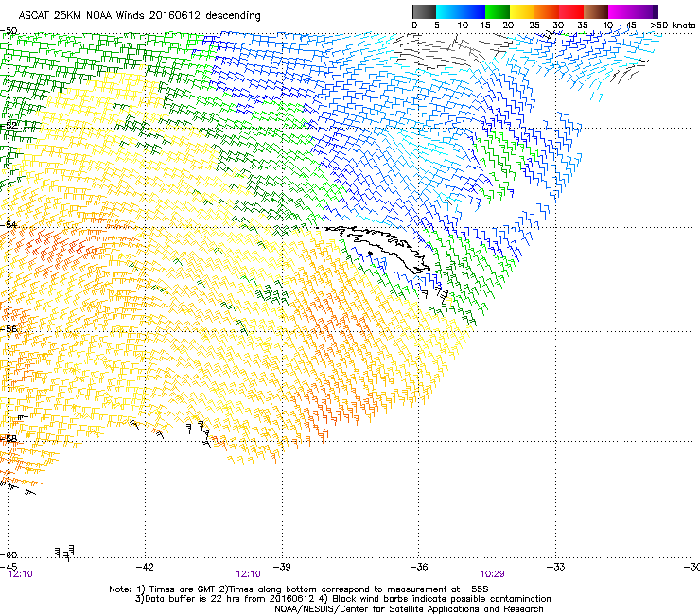Click note 'Black wind barbs indicate possible contamination'
Screen dimensions: 700x615
pos(442,599)
